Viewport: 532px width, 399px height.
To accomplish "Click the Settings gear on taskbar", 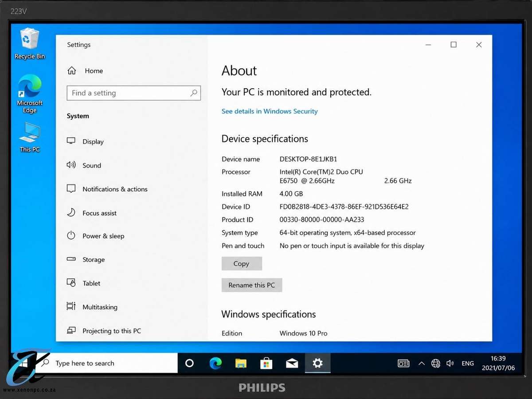I will 317,363.
